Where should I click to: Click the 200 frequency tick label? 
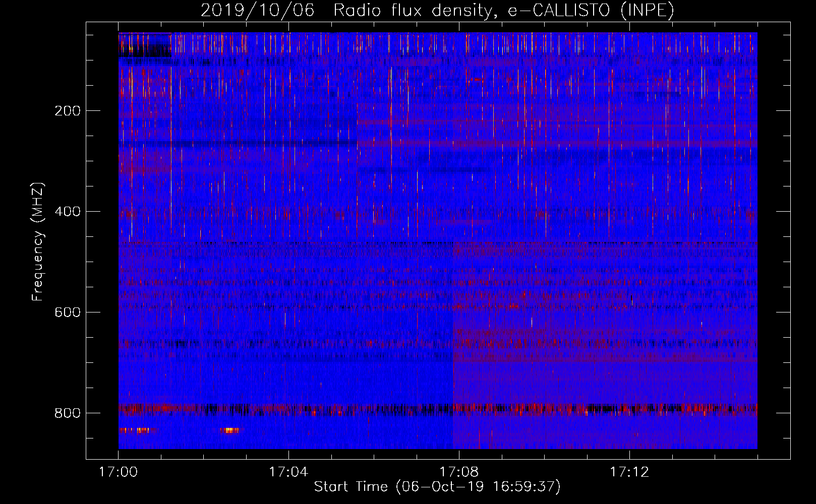[x=68, y=111]
